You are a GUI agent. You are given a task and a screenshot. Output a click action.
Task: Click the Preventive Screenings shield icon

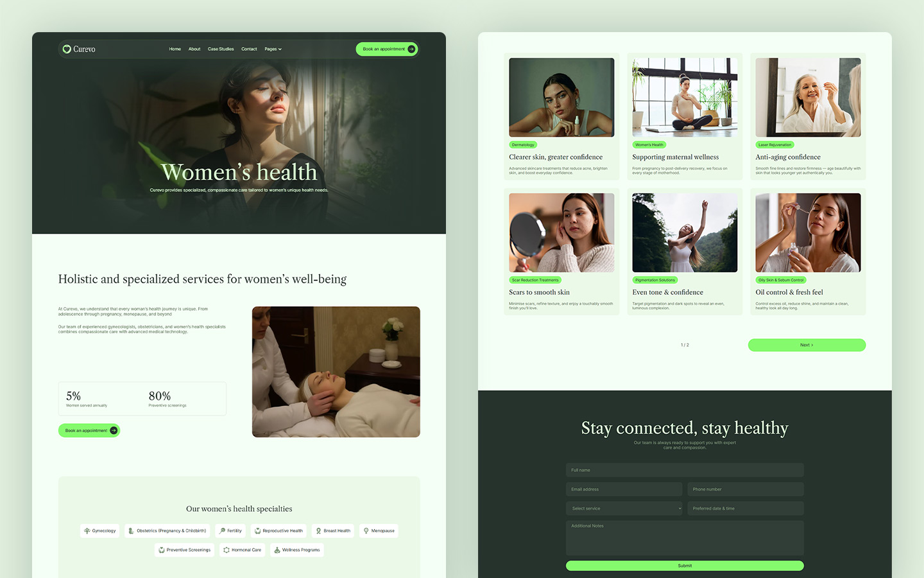tap(162, 550)
